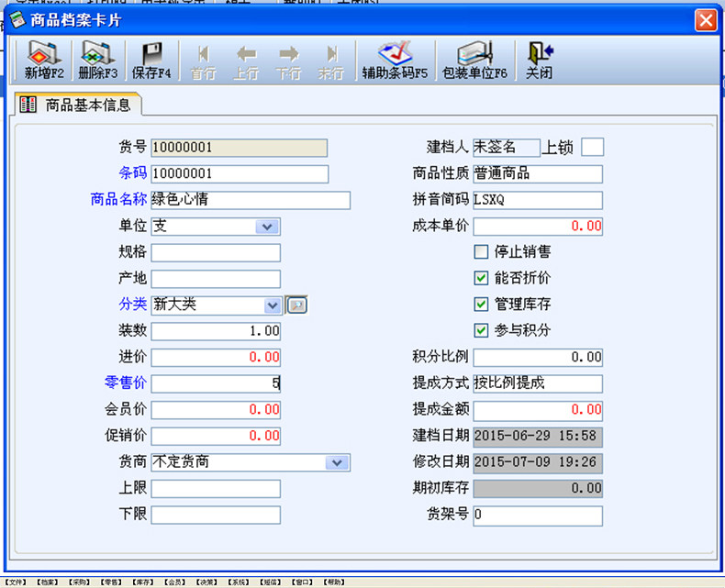Uncheck the 能否折价 checkbox
This screenshot has height=588, width=725.
coord(481,278)
